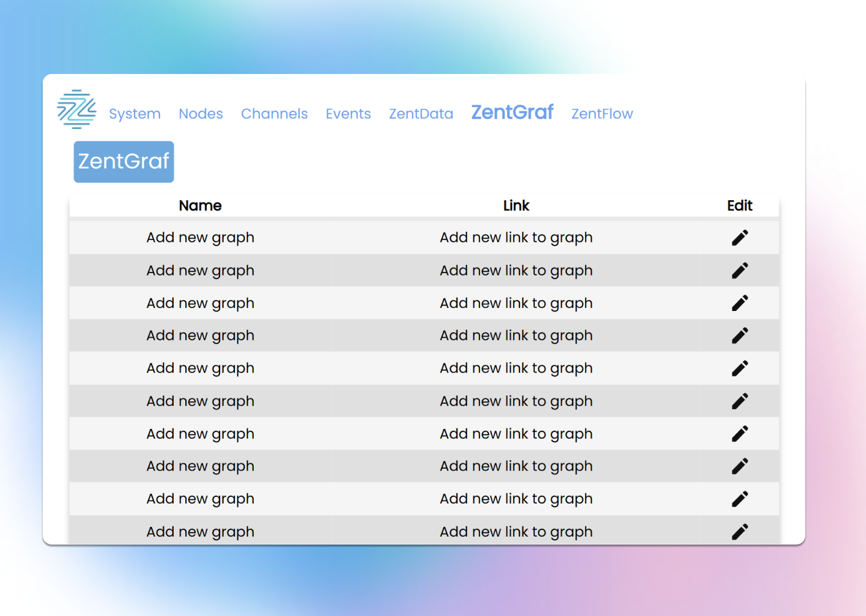Click 'Add new graph' in sixth row

coord(200,402)
